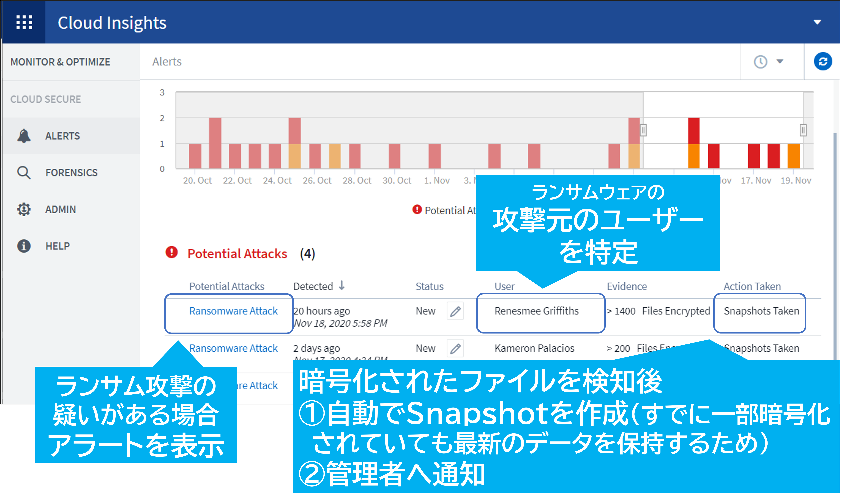Image resolution: width=845 pixels, height=504 pixels.
Task: Open the clock time range selector
Action: tap(760, 62)
